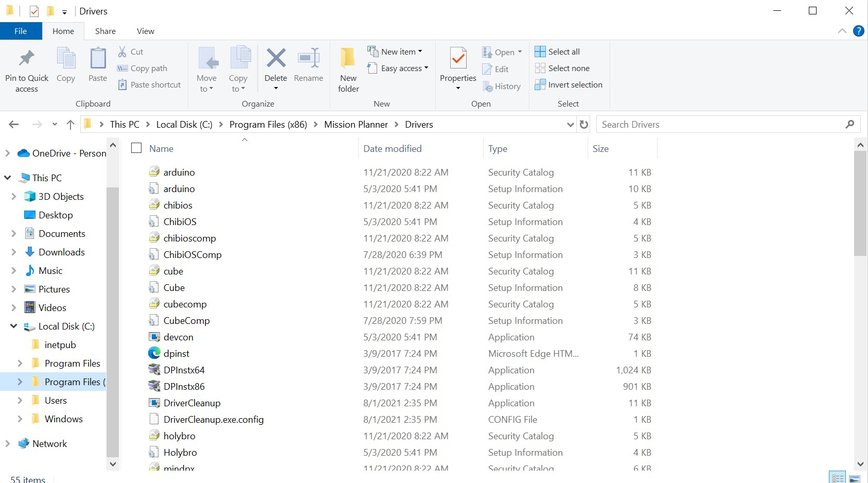Click the Rename icon
This screenshot has width=868, height=483.
pyautogui.click(x=309, y=58)
